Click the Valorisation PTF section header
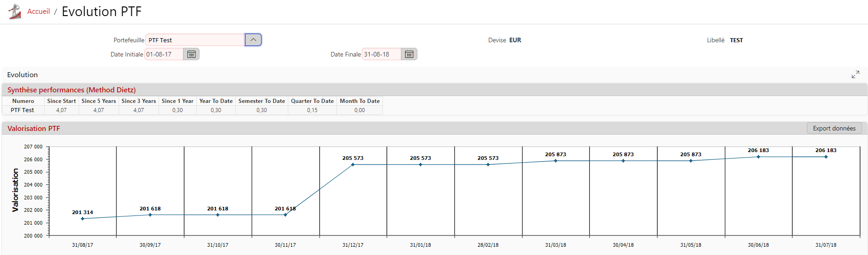Image resolution: width=868 pixels, height=255 pixels. [34, 129]
